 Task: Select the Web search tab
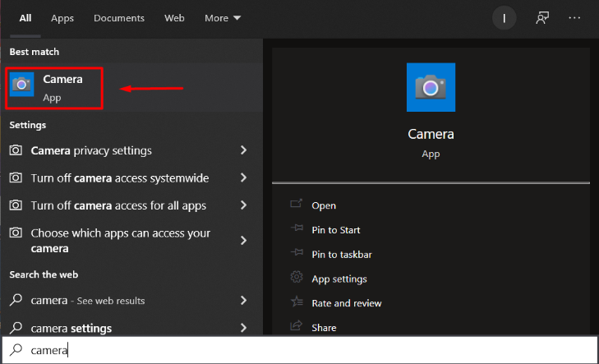tap(174, 18)
